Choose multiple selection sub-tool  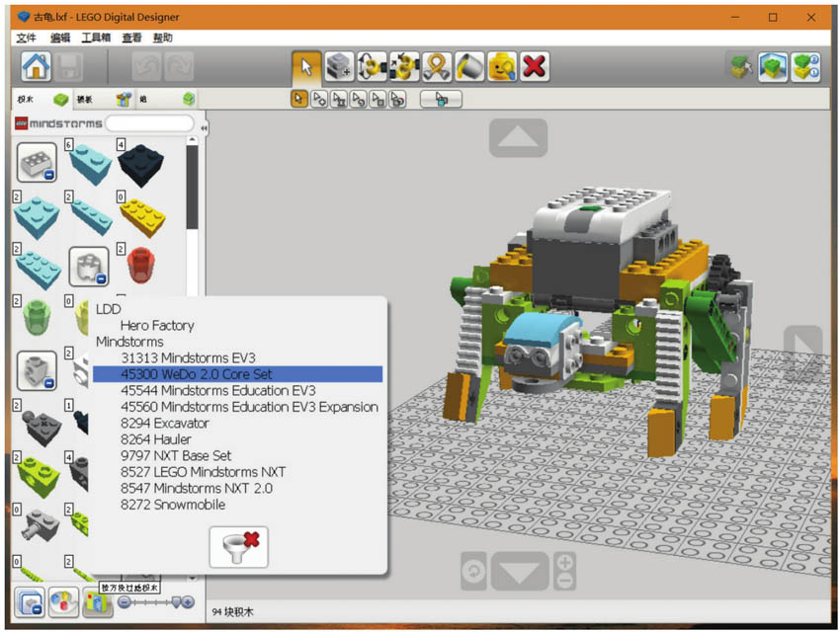[319, 99]
